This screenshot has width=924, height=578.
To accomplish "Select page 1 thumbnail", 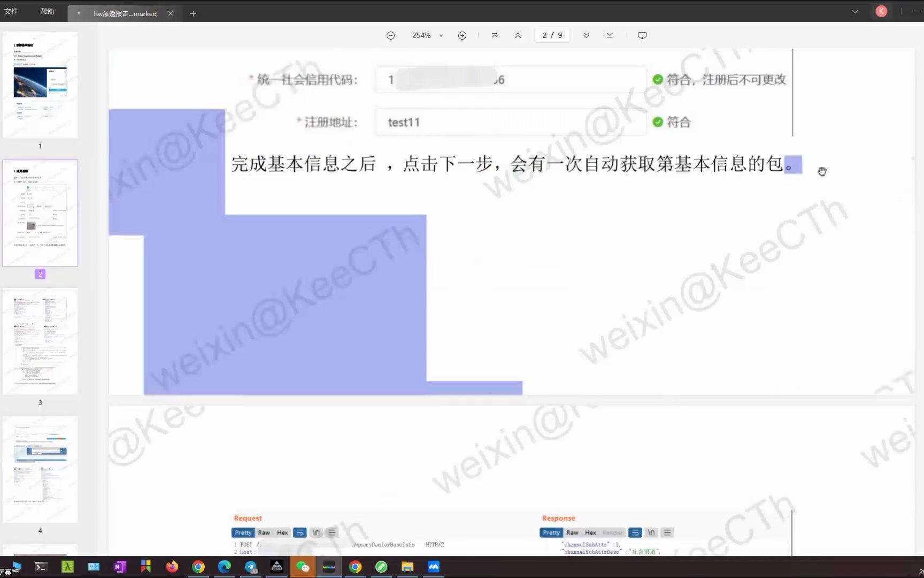I will 40,85.
